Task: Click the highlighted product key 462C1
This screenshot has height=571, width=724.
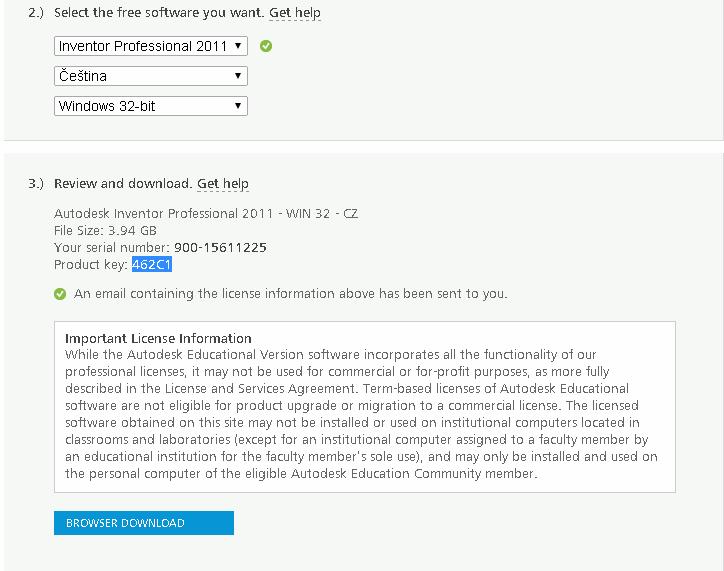Action: click(153, 264)
